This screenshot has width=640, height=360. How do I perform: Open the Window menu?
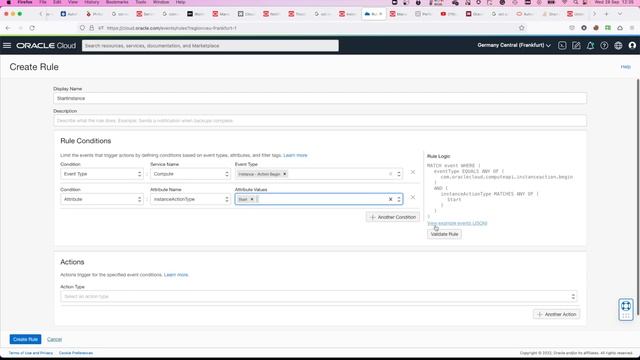coord(161,2)
